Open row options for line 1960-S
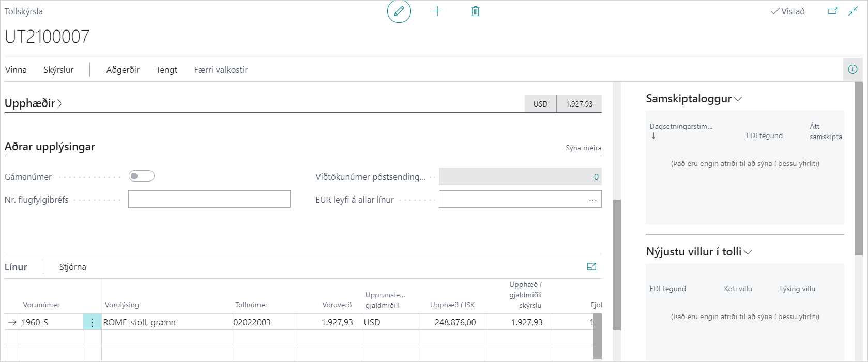The height and width of the screenshot is (362, 868). point(92,322)
